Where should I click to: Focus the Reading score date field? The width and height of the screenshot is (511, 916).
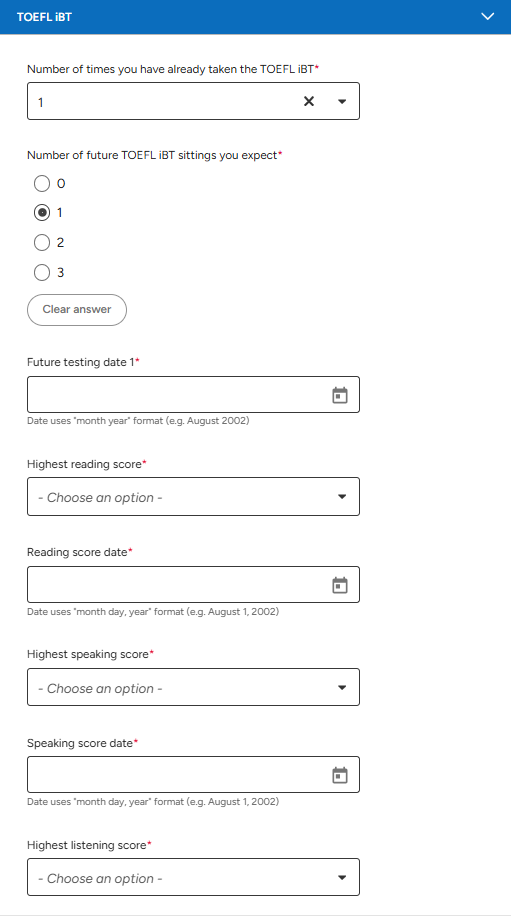coord(193,584)
